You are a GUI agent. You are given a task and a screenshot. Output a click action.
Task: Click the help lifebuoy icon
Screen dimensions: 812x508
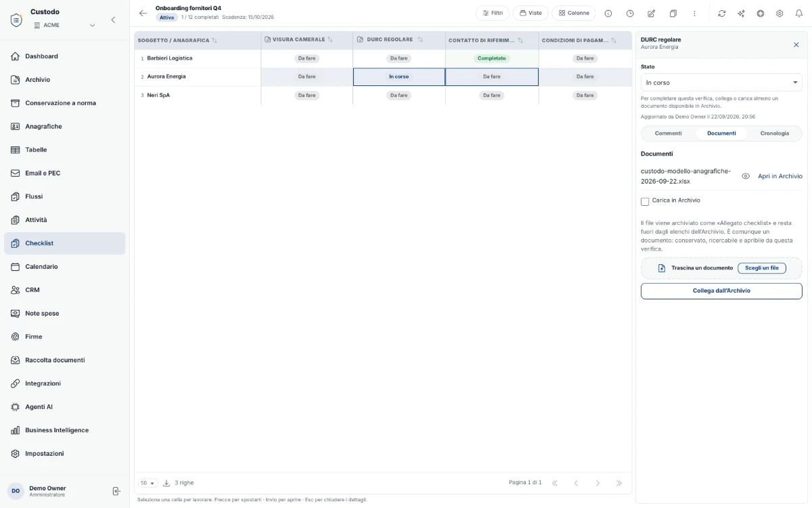pyautogui.click(x=761, y=14)
